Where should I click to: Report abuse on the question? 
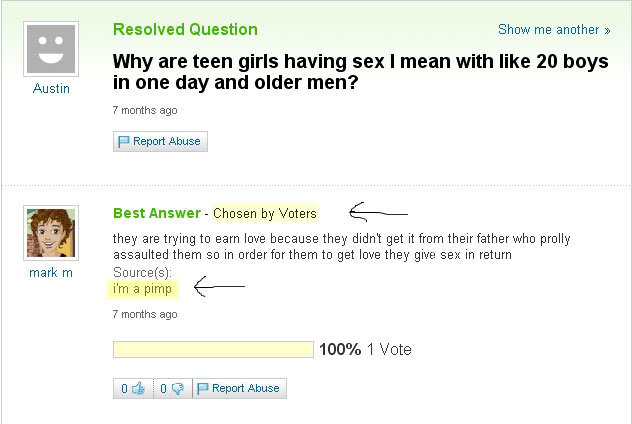pyautogui.click(x=160, y=141)
